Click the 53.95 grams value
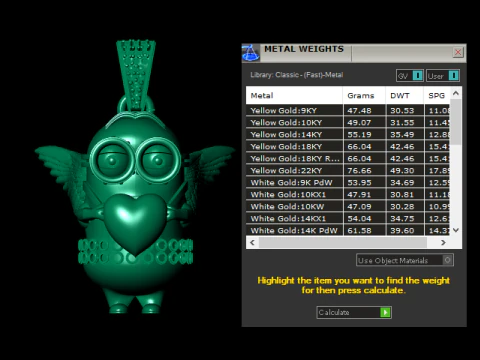 click(x=359, y=183)
